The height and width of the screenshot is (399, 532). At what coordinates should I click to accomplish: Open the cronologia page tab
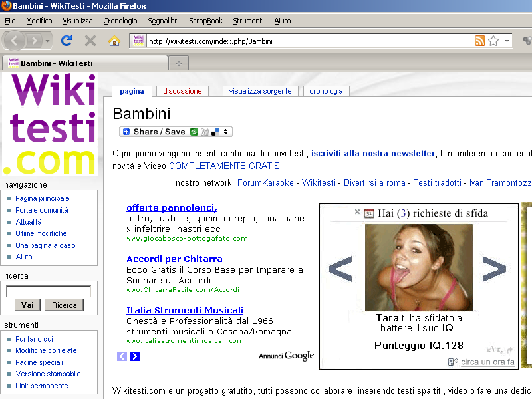click(326, 91)
